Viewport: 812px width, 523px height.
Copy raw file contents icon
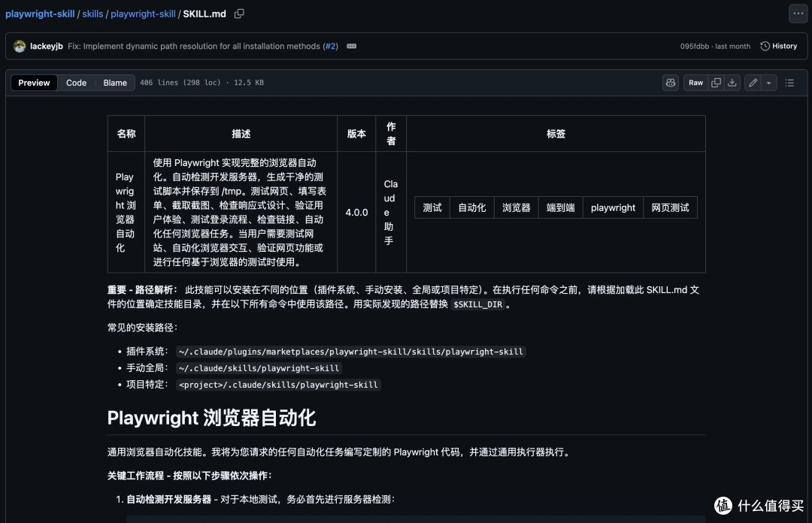coord(716,83)
